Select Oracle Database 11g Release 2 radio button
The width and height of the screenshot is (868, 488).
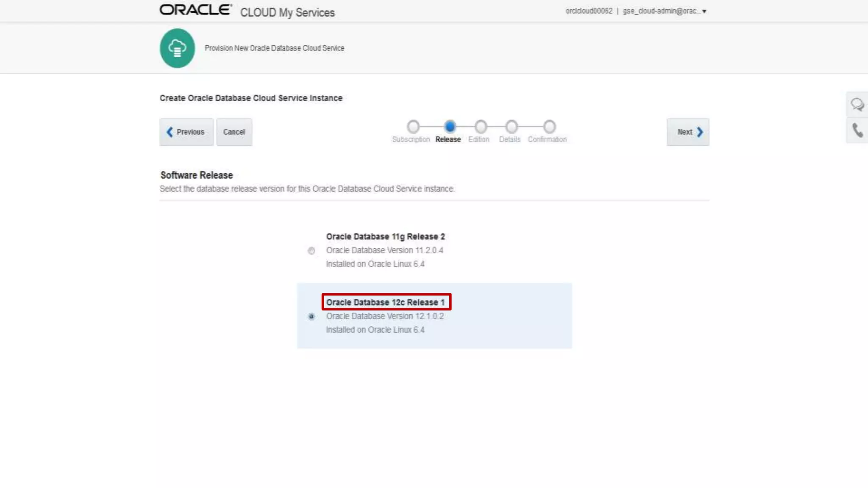coord(312,251)
